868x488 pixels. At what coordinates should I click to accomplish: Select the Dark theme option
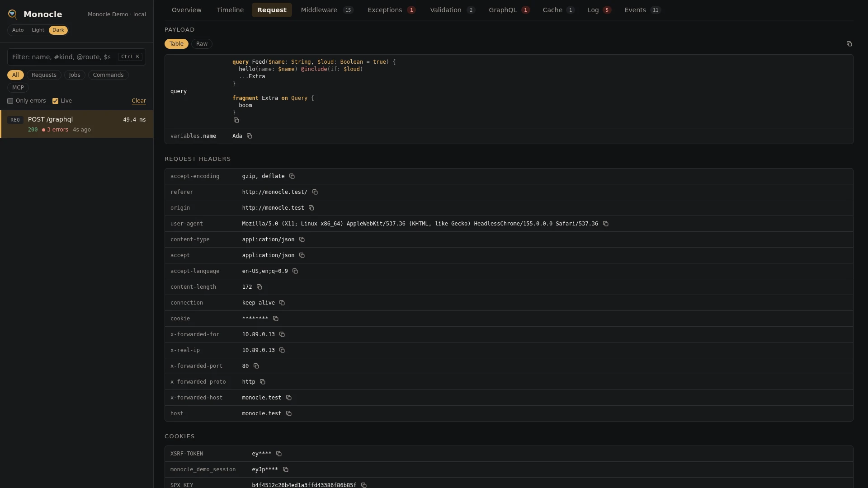click(58, 30)
